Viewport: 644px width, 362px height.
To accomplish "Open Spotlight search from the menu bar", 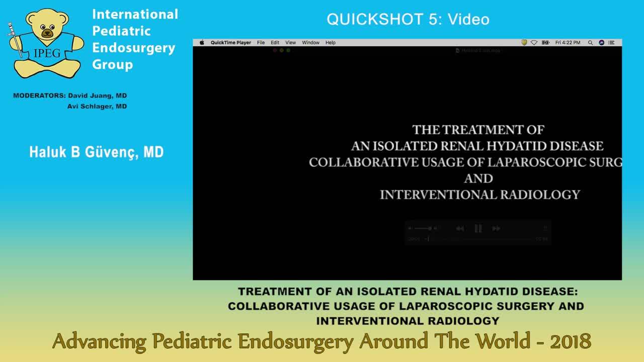I will (x=590, y=42).
